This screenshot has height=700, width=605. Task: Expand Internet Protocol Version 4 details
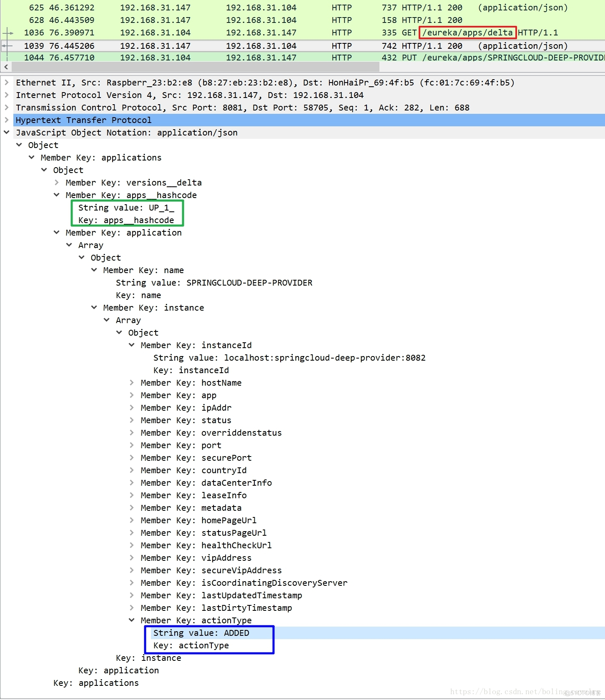(x=7, y=95)
